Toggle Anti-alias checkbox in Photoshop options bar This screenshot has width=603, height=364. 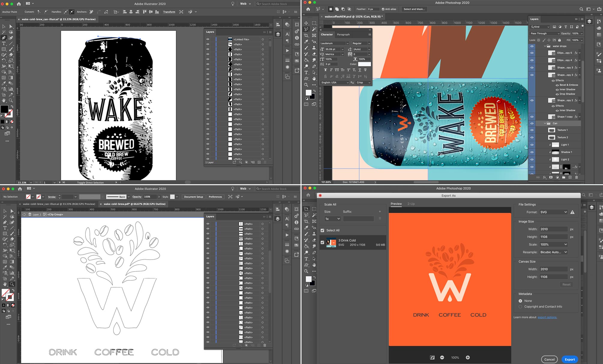[383, 9]
